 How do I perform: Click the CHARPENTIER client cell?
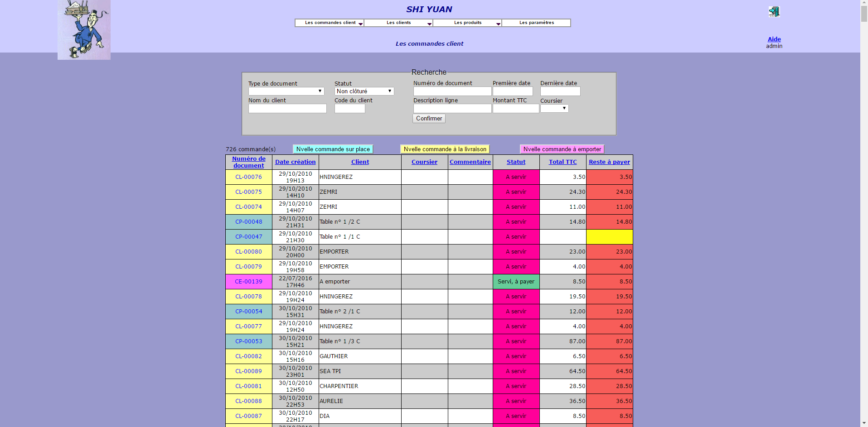pyautogui.click(x=360, y=386)
